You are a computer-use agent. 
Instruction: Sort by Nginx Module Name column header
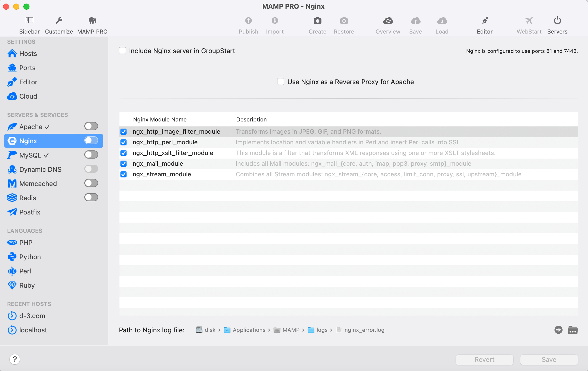tap(182, 119)
